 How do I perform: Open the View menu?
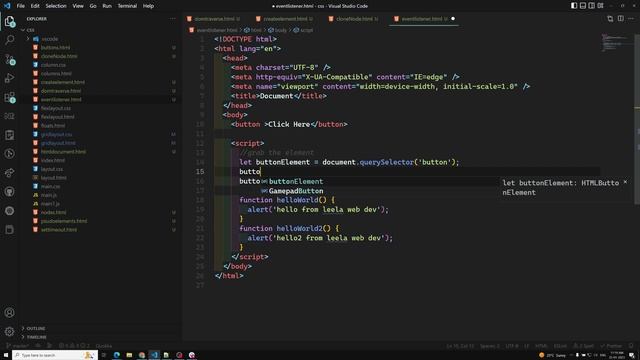(78, 6)
